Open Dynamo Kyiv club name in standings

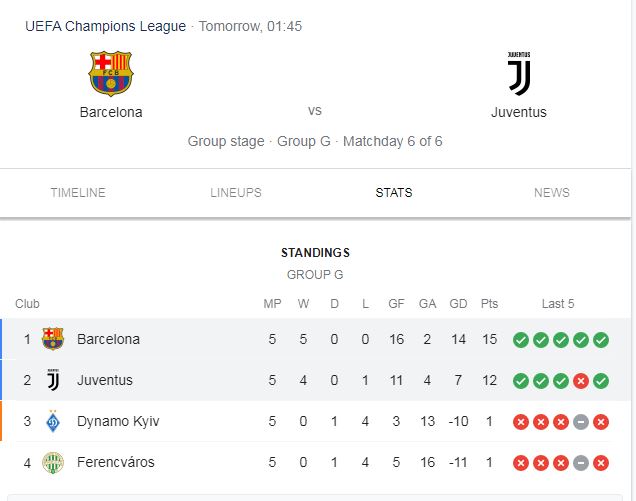[x=118, y=421]
